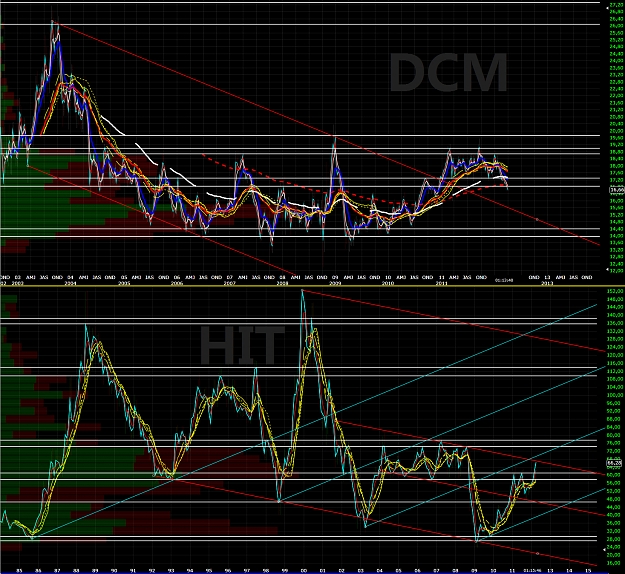
Task: Select the red trendline anchor circle on HIT chart
Action: pyautogui.click(x=538, y=553)
